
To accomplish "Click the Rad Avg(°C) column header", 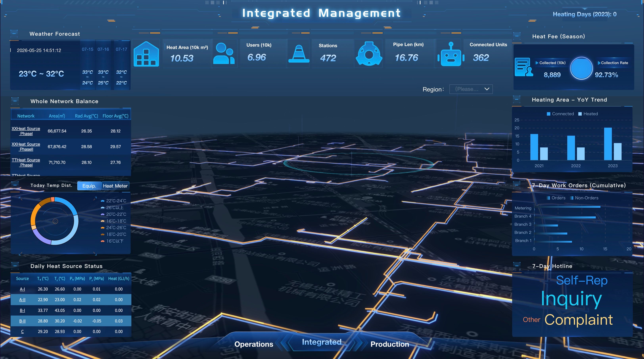I will click(x=86, y=116).
